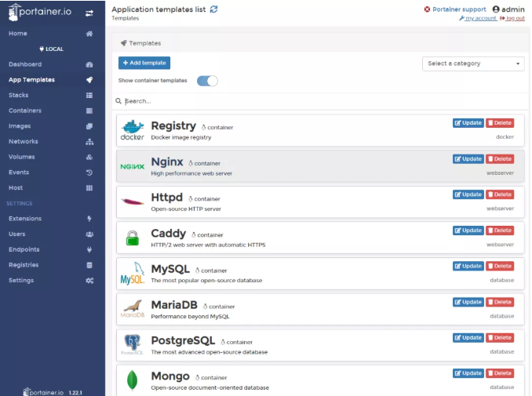Click the refresh icon beside Application templates list

coord(214,9)
